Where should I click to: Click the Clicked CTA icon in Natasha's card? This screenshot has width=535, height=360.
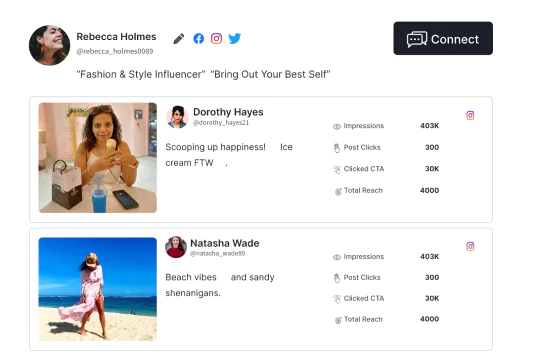pyautogui.click(x=337, y=299)
